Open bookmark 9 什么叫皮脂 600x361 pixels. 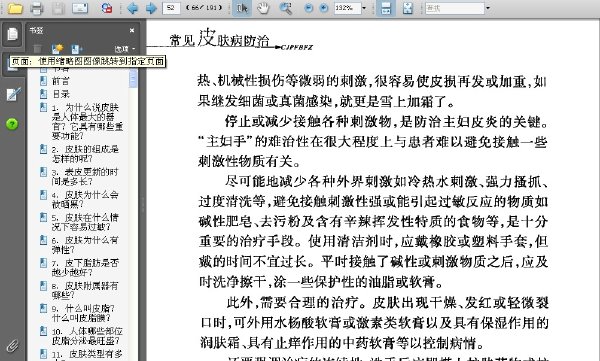tap(83, 313)
